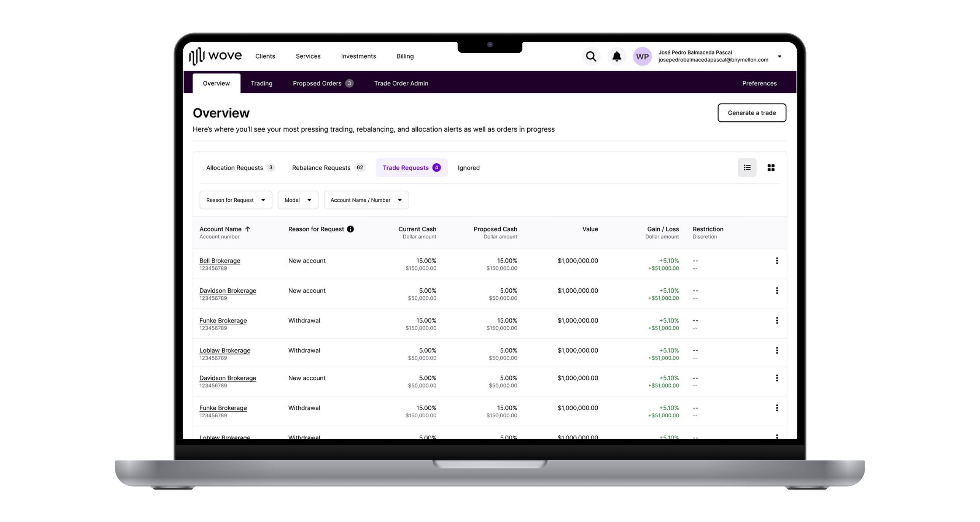Click +5.10% gain in Bell Brokerage row

[669, 261]
